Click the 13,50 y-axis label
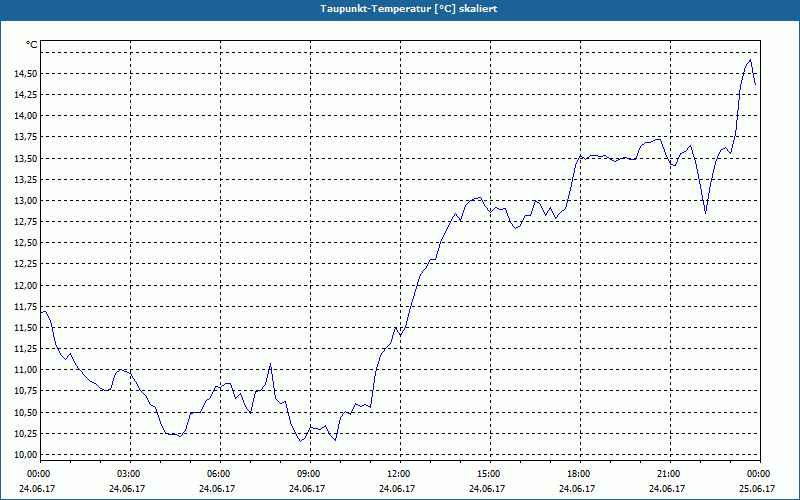800x500 pixels. coord(26,159)
